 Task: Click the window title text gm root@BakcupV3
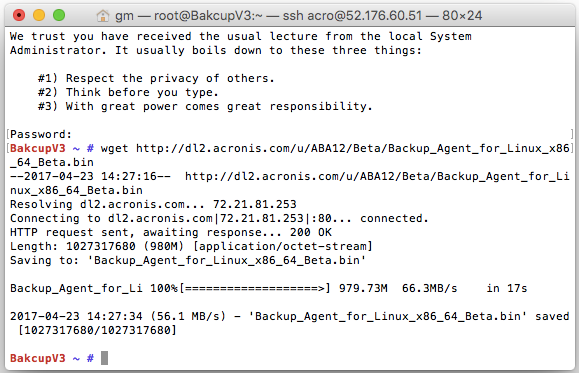pos(298,16)
